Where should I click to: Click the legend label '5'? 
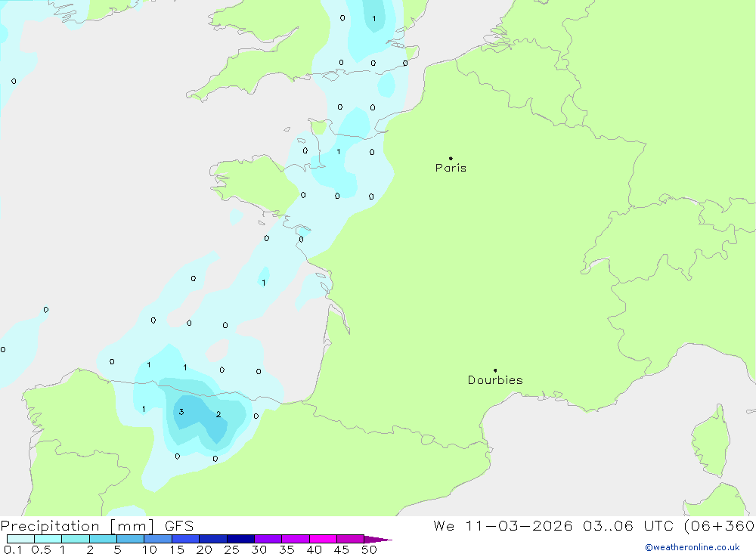[x=118, y=549]
